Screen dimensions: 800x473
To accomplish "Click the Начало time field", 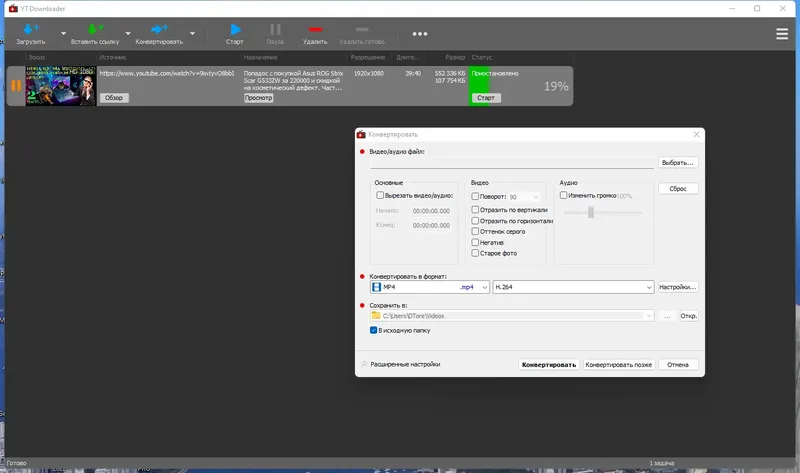I will (431, 211).
